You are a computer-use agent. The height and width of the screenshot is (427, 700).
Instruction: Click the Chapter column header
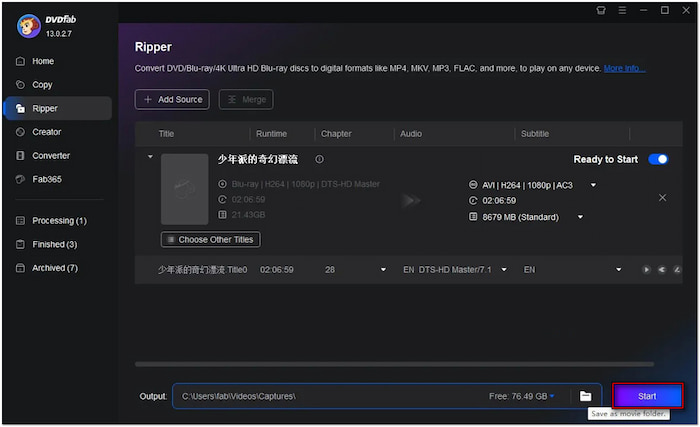click(336, 134)
